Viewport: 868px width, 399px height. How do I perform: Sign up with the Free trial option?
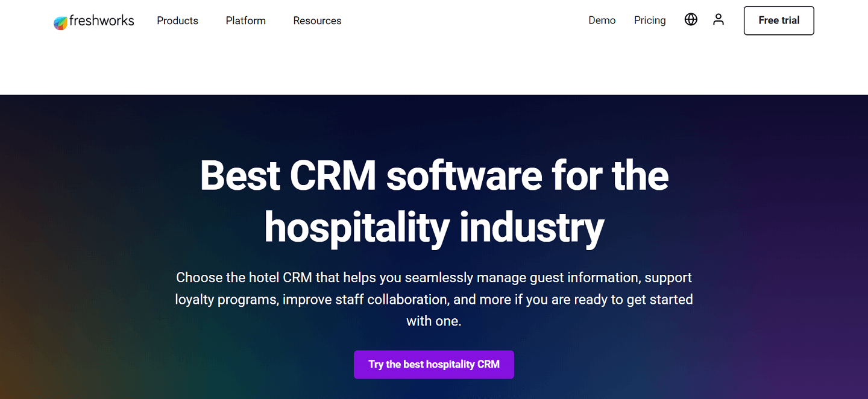(779, 20)
